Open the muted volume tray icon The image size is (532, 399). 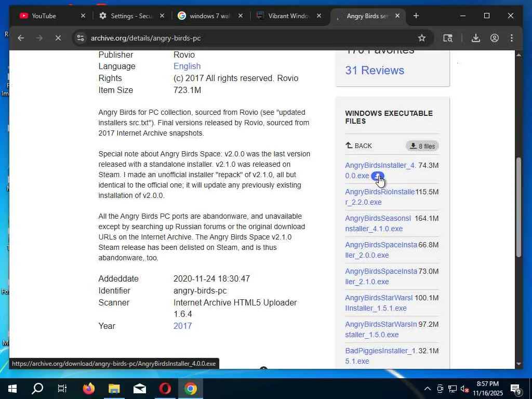click(464, 389)
